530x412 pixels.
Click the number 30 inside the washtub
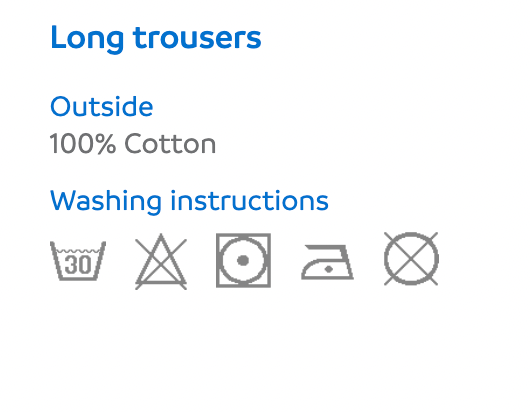(x=78, y=265)
